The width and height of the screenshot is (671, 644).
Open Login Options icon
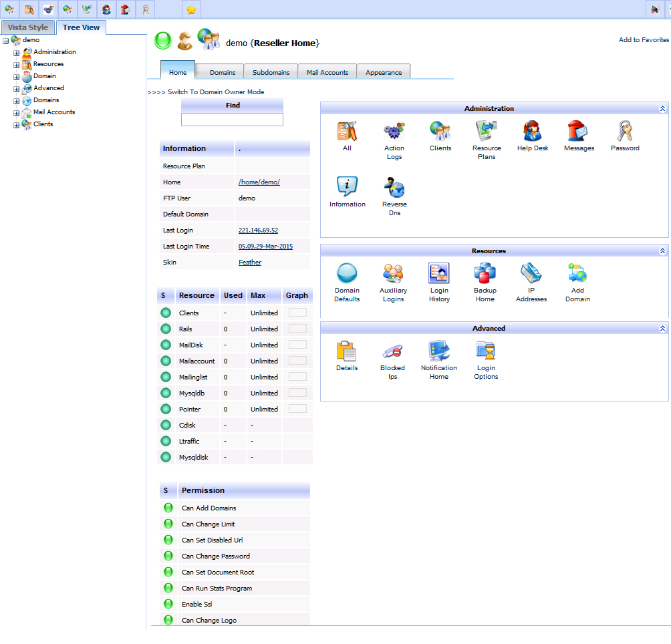[x=486, y=351]
